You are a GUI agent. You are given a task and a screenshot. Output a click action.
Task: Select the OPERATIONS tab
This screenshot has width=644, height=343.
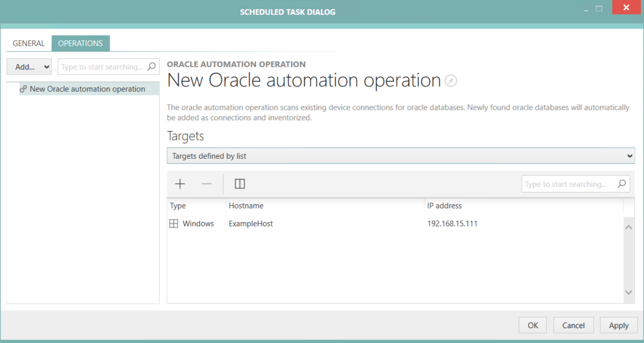(81, 43)
